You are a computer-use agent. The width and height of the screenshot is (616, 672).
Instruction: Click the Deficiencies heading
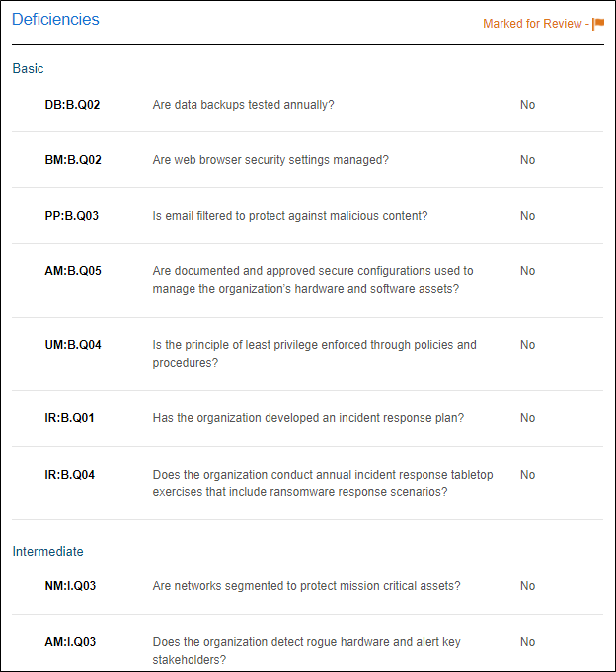(x=55, y=19)
